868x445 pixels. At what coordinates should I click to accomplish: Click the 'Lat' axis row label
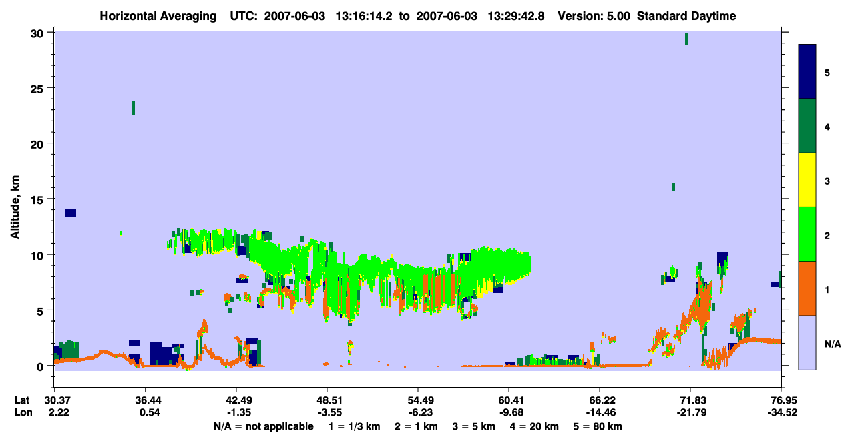tap(22, 400)
